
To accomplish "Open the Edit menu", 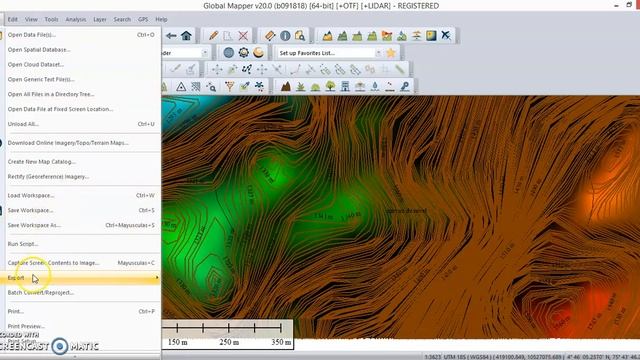I will 13,19.
